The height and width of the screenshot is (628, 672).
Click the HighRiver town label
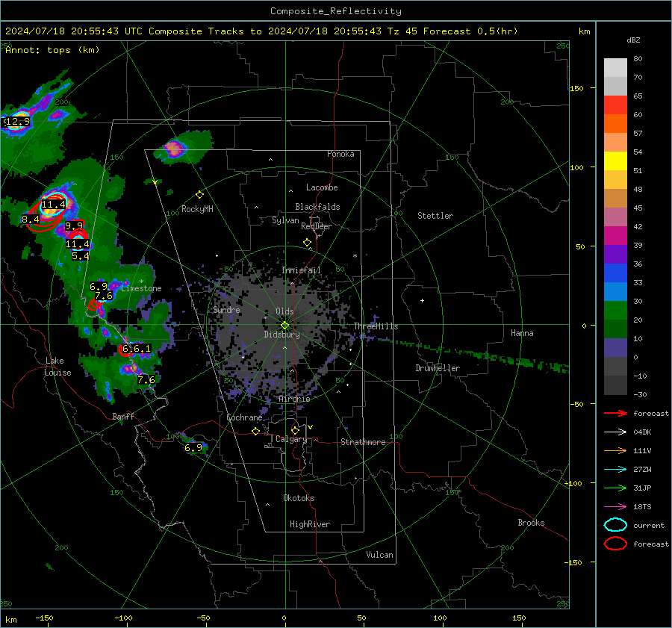(x=310, y=524)
